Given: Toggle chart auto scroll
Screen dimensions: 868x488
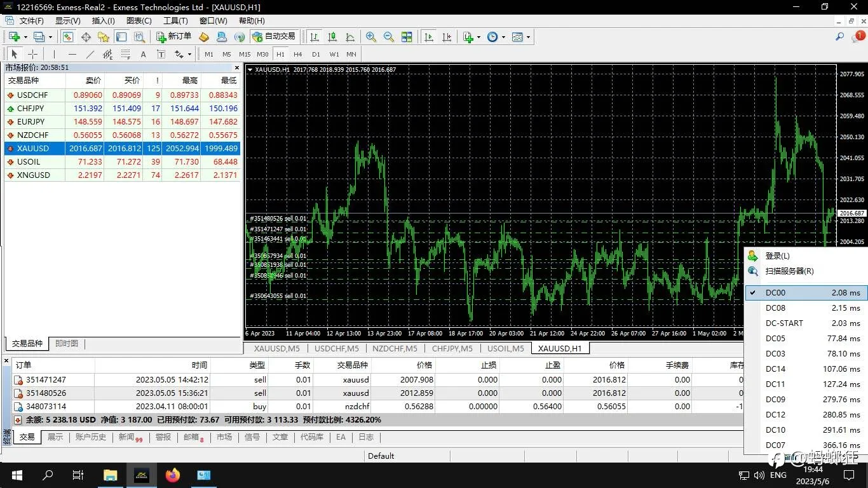Looking at the screenshot, I should (x=430, y=37).
